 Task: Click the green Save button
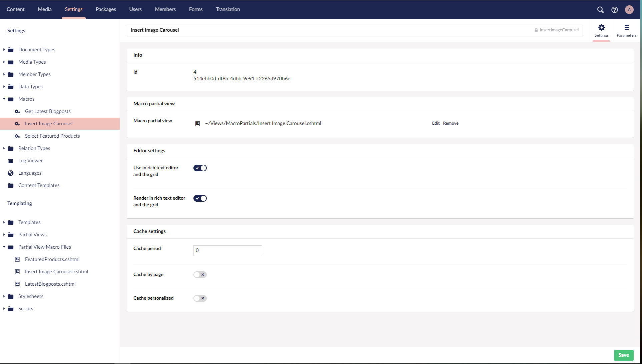coord(623,355)
